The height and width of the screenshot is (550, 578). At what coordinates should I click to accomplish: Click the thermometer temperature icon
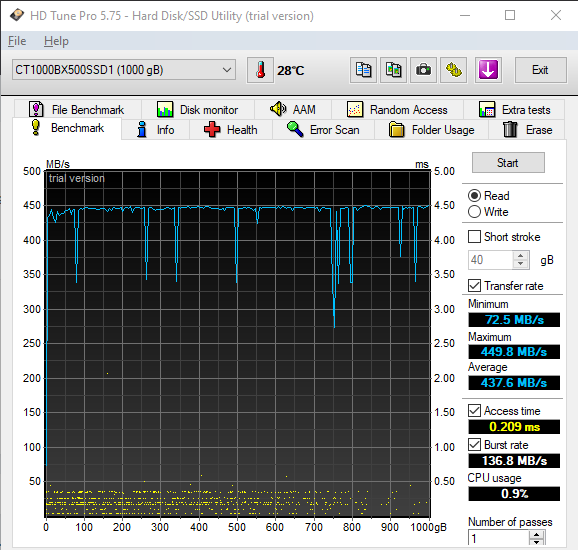pos(260,70)
